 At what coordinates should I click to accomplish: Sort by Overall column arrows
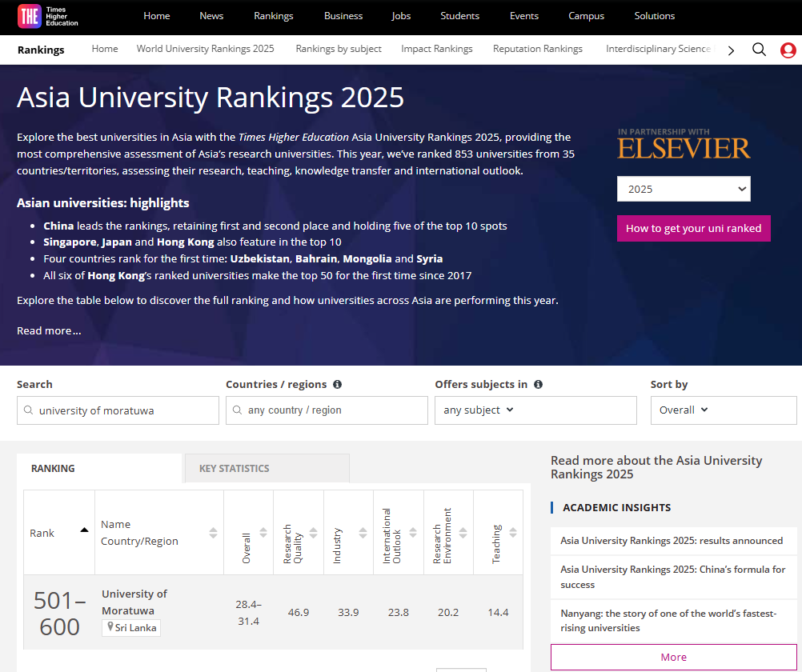click(263, 532)
